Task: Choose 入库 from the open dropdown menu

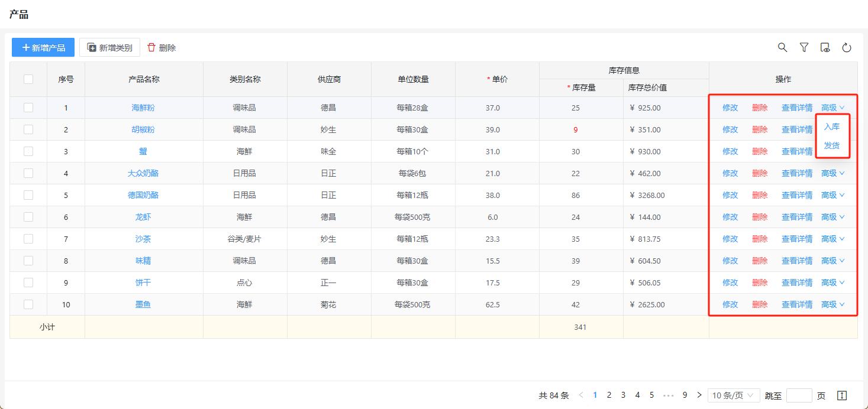Action: (831, 126)
